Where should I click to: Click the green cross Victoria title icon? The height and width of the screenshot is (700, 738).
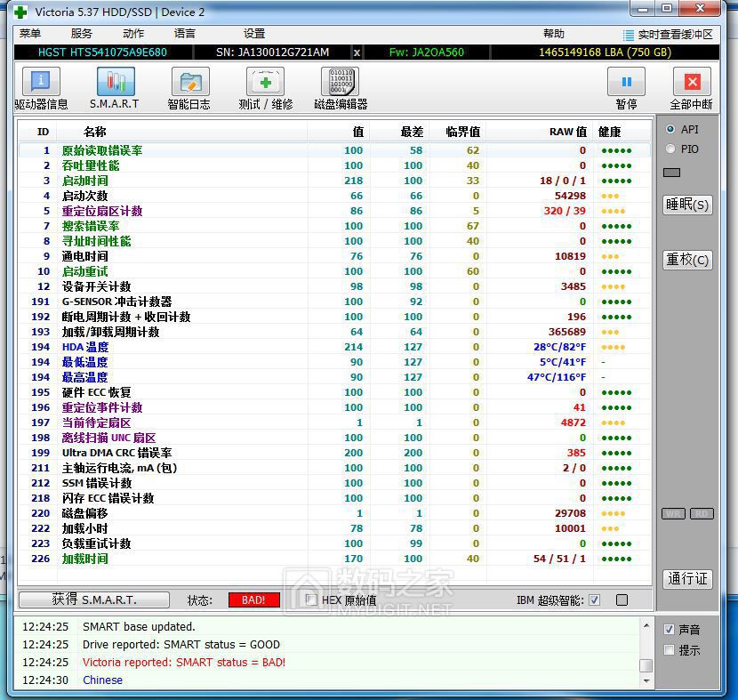pyautogui.click(x=20, y=12)
